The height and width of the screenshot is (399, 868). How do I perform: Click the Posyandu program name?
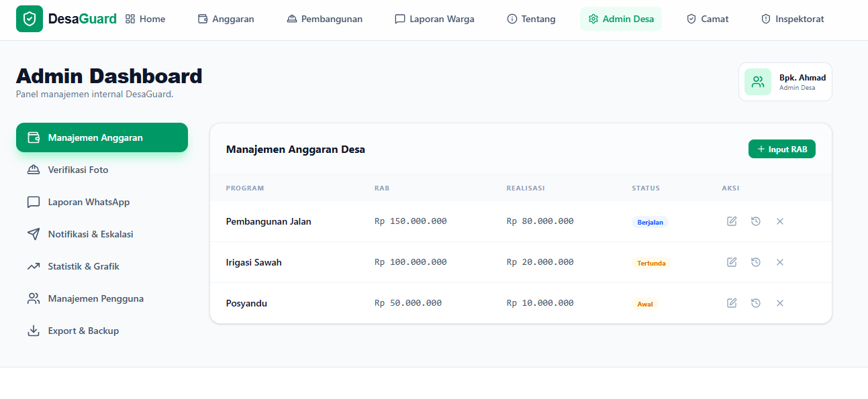click(x=246, y=303)
